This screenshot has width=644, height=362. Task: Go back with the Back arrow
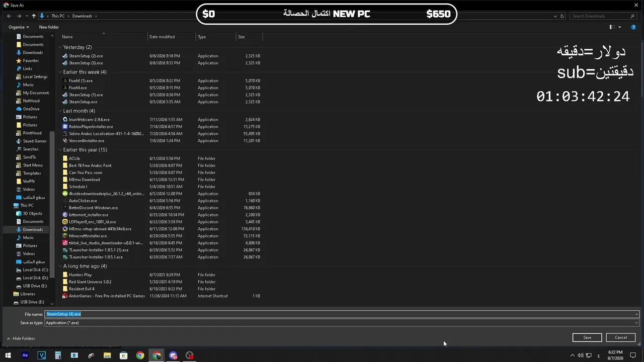pos(9,16)
